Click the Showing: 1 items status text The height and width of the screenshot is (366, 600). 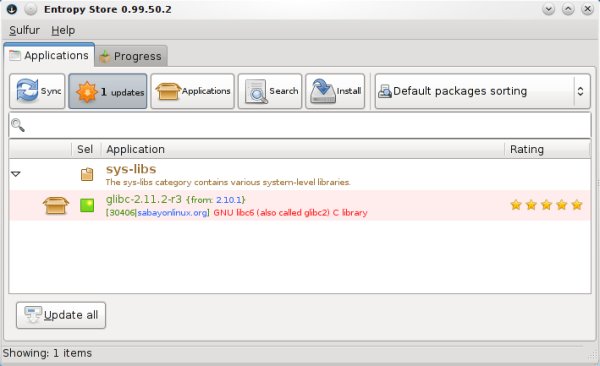[47, 353]
